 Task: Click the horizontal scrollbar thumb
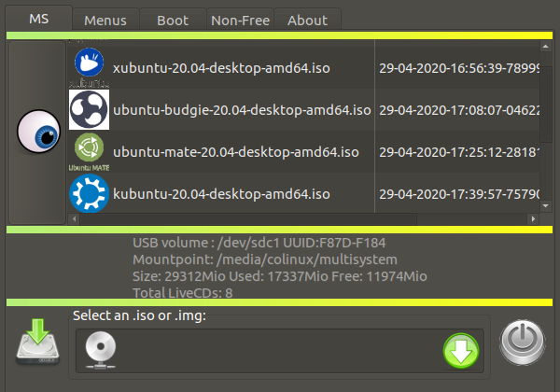pyautogui.click(x=248, y=218)
